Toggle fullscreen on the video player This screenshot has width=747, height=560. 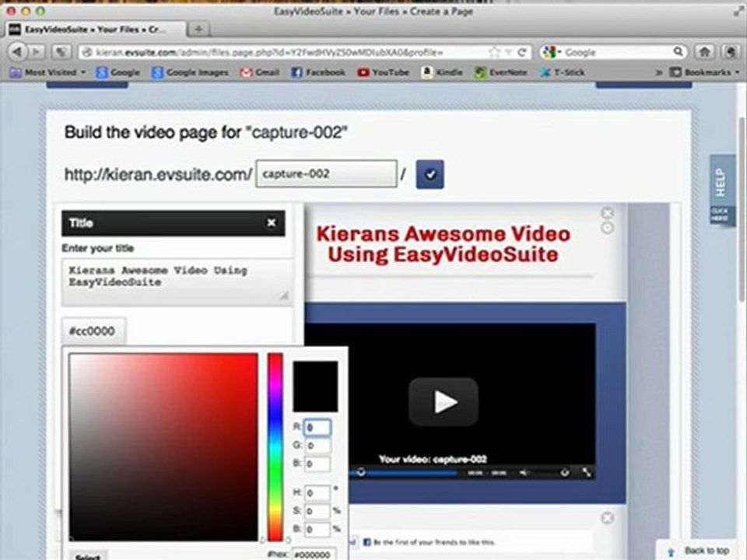tap(587, 472)
